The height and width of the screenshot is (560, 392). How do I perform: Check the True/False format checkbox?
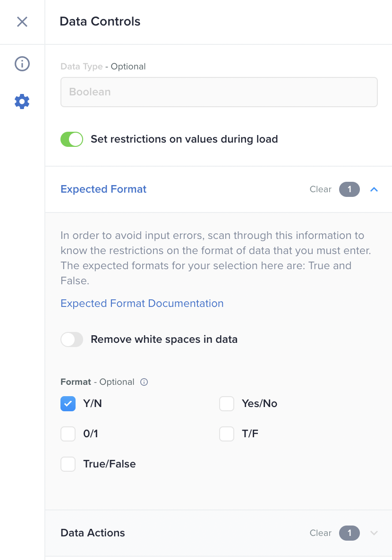click(x=68, y=464)
